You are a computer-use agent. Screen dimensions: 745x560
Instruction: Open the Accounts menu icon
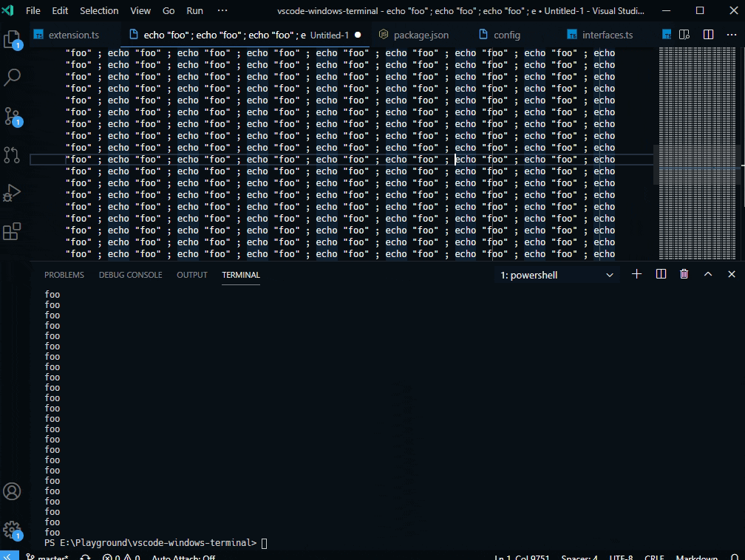tap(13, 491)
